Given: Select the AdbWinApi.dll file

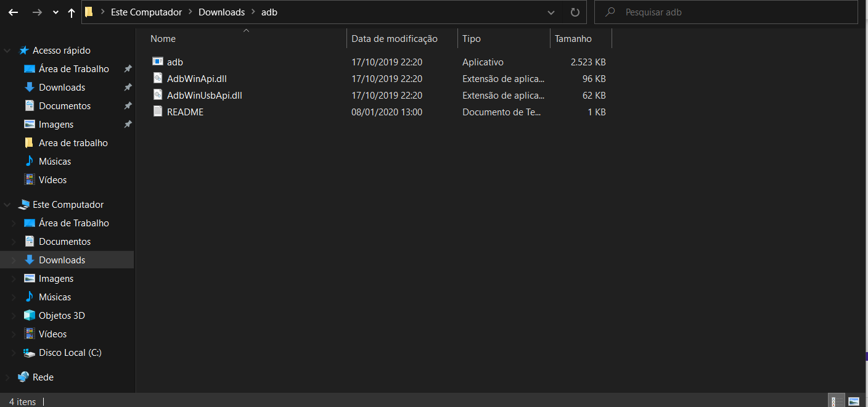Looking at the screenshot, I should pos(197,79).
